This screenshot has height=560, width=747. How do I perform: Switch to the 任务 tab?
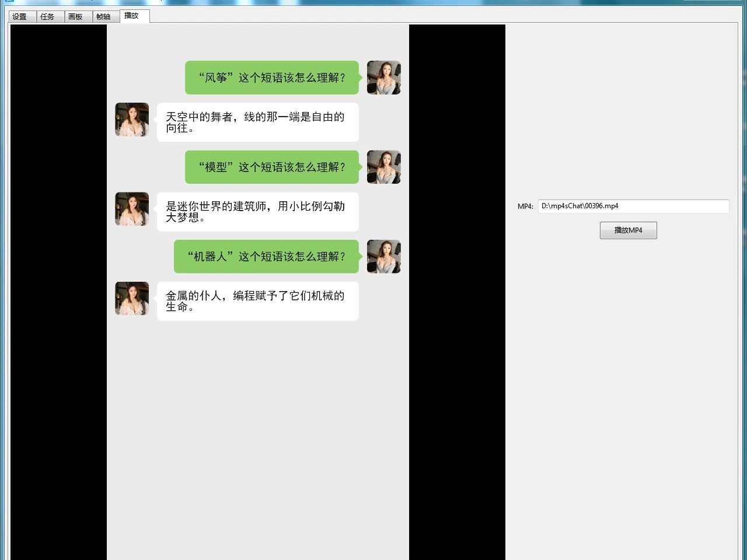50,16
